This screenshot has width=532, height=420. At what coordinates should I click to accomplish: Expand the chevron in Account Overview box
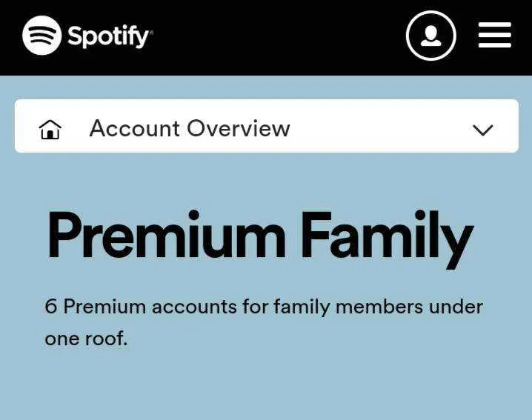[483, 130]
